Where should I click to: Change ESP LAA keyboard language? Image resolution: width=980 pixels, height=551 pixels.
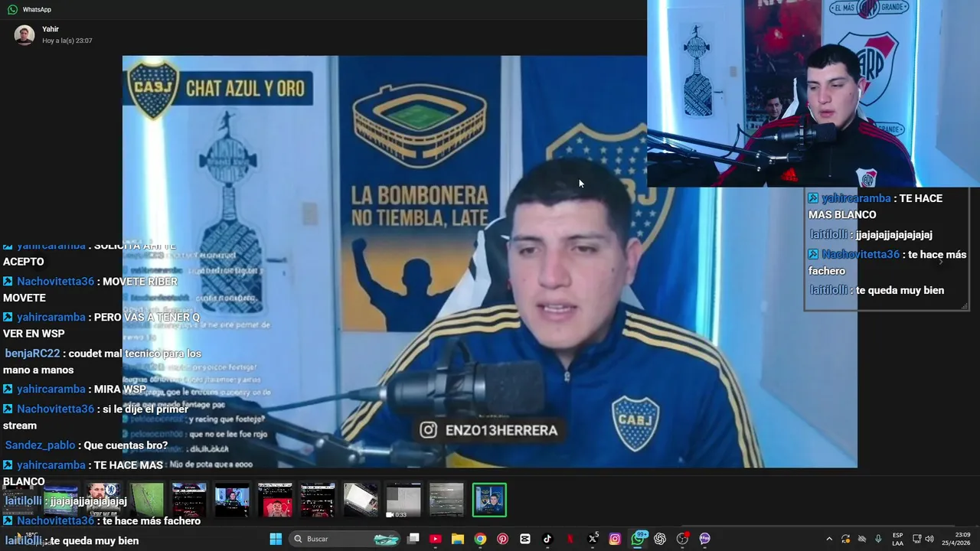click(x=898, y=539)
